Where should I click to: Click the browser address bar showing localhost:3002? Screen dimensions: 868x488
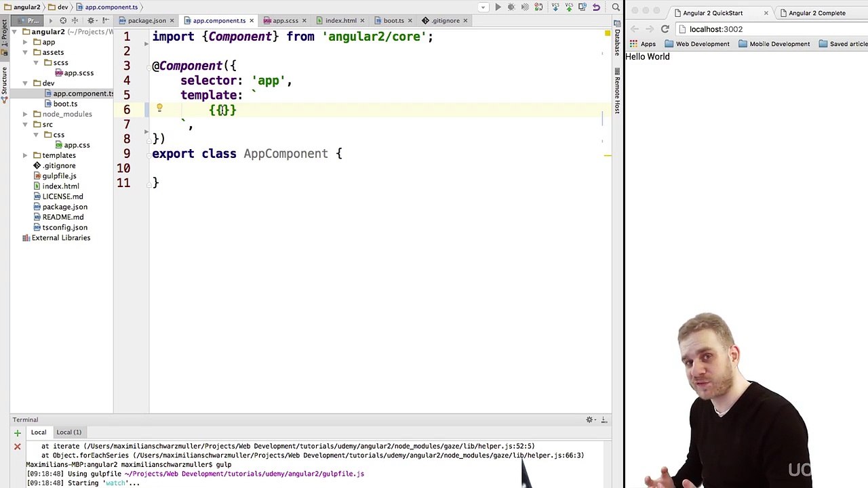tap(773, 29)
